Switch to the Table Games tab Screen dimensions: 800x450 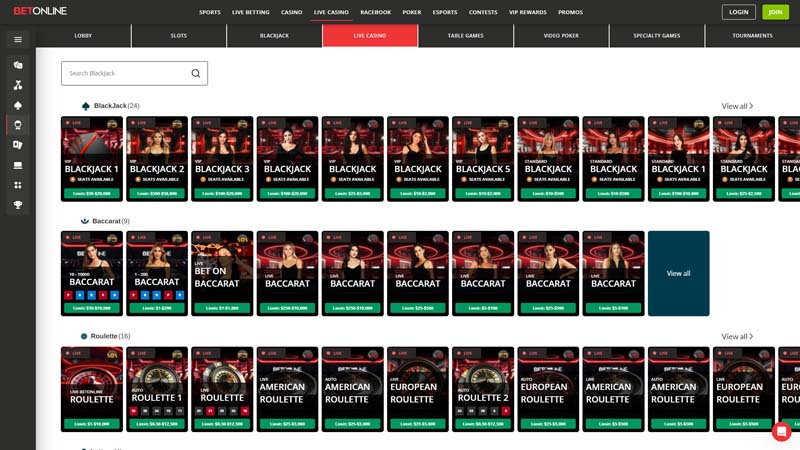tap(465, 36)
